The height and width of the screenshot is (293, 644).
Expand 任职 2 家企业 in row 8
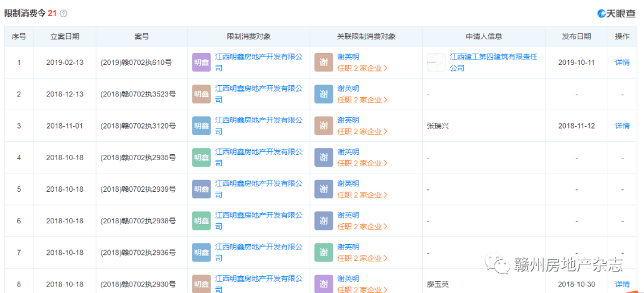pyautogui.click(x=363, y=289)
